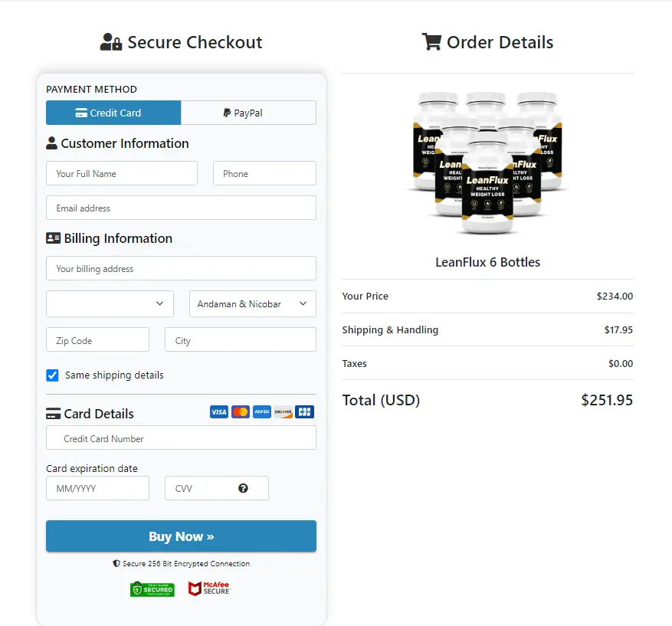Click the Mastercard payment icon
The image size is (672, 626).
pyautogui.click(x=240, y=411)
